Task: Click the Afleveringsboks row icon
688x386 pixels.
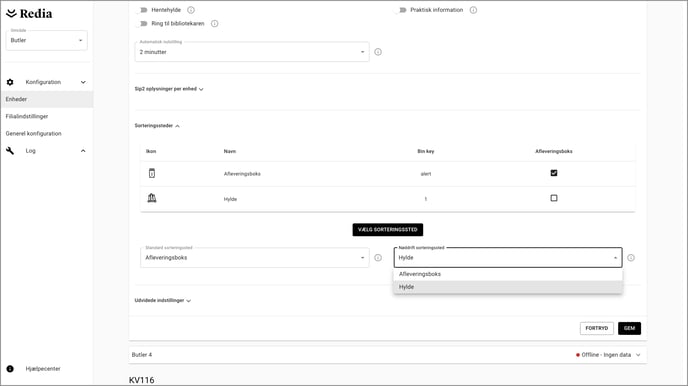Action: 152,173
